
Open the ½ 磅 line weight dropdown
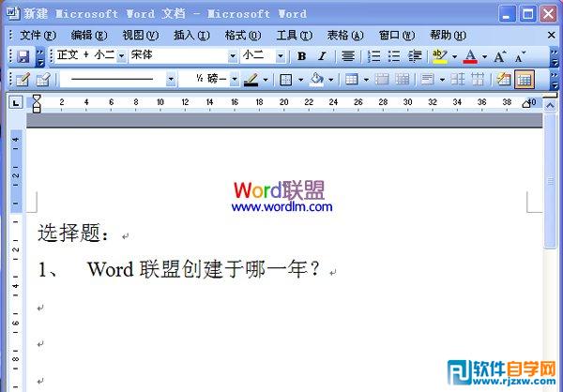235,80
